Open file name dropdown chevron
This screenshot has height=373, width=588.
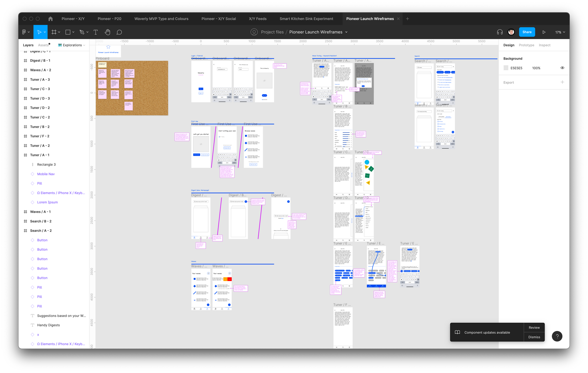pyautogui.click(x=346, y=32)
